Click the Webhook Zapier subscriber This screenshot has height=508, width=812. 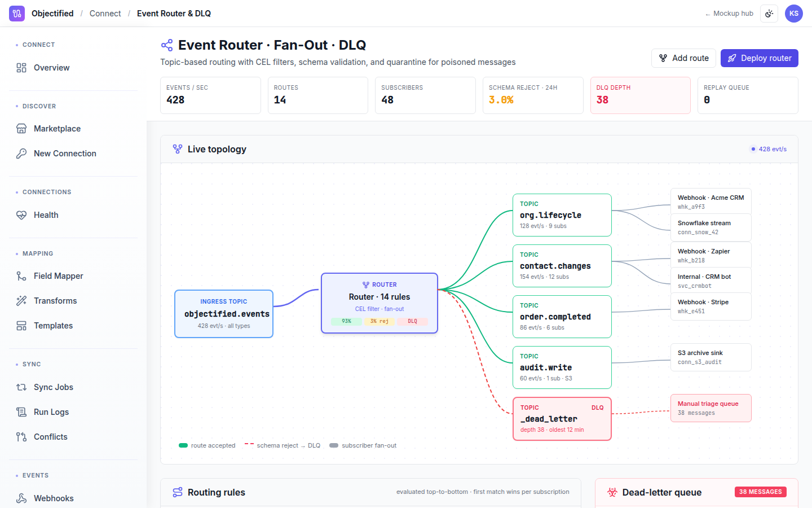(x=711, y=256)
